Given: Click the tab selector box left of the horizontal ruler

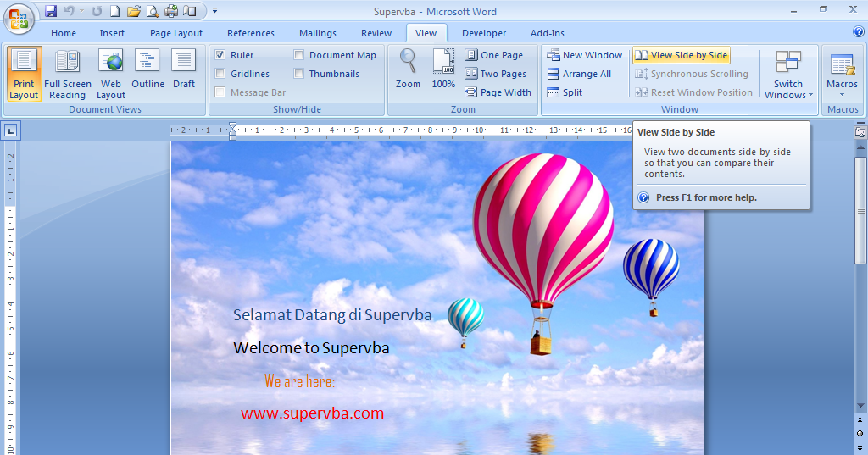Looking at the screenshot, I should click(x=10, y=131).
